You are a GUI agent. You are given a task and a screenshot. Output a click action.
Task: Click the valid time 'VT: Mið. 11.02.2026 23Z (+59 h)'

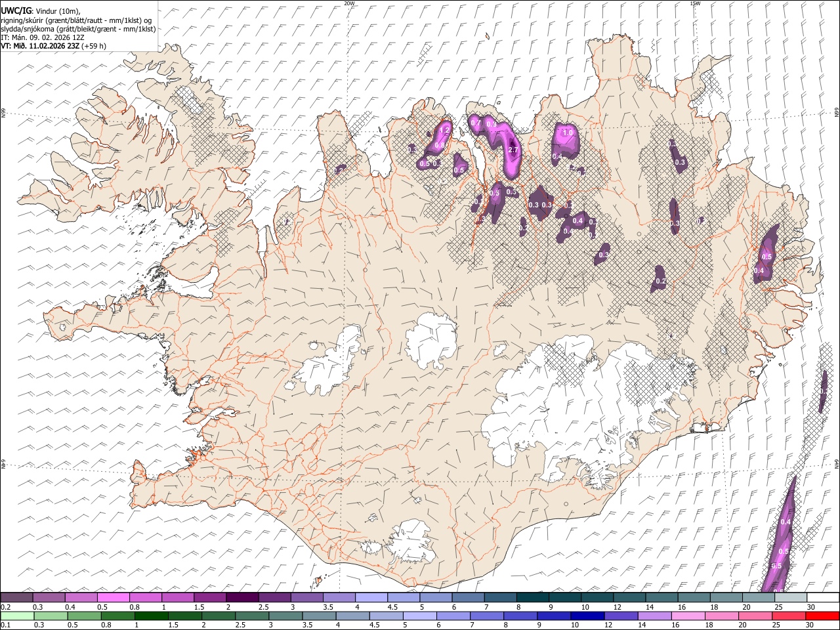coord(53,46)
